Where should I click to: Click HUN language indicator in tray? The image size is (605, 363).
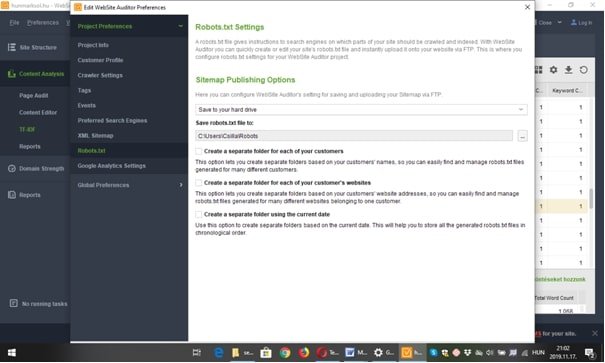point(538,353)
